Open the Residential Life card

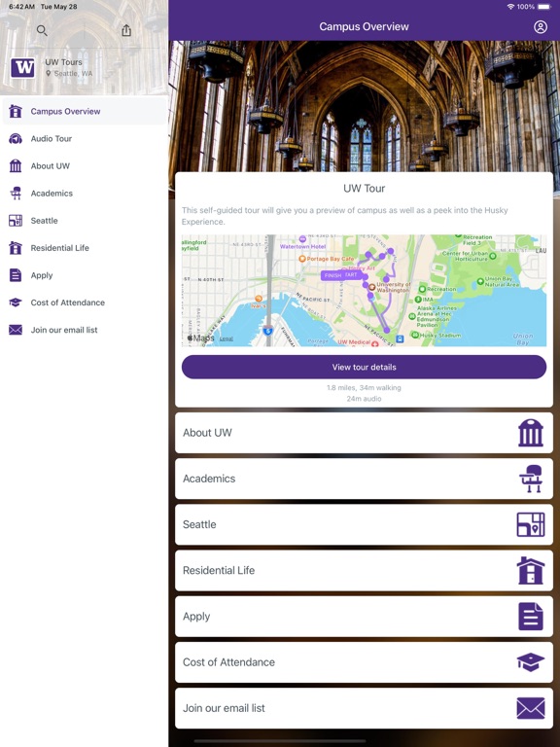pos(364,570)
